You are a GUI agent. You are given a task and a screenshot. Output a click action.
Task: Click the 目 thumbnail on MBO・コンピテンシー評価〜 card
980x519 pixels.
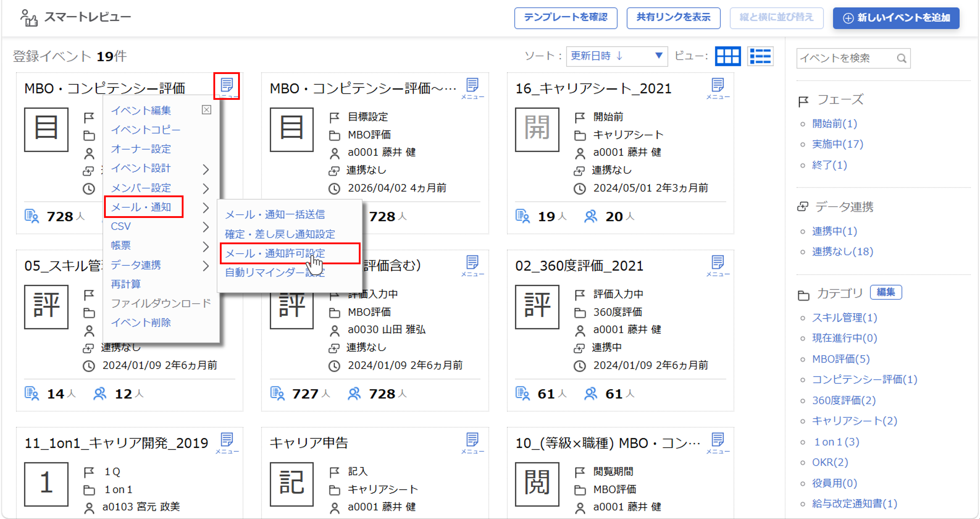tap(292, 129)
